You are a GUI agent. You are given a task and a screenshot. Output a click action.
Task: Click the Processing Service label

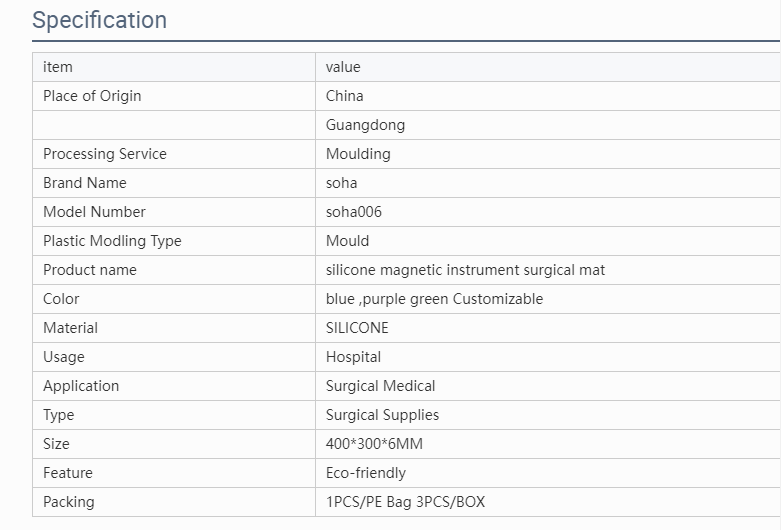[105, 154]
